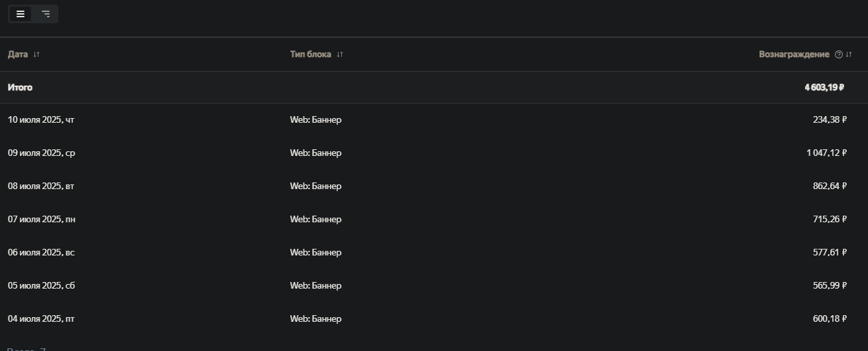Sort by Дата column arrows icon

click(x=36, y=54)
